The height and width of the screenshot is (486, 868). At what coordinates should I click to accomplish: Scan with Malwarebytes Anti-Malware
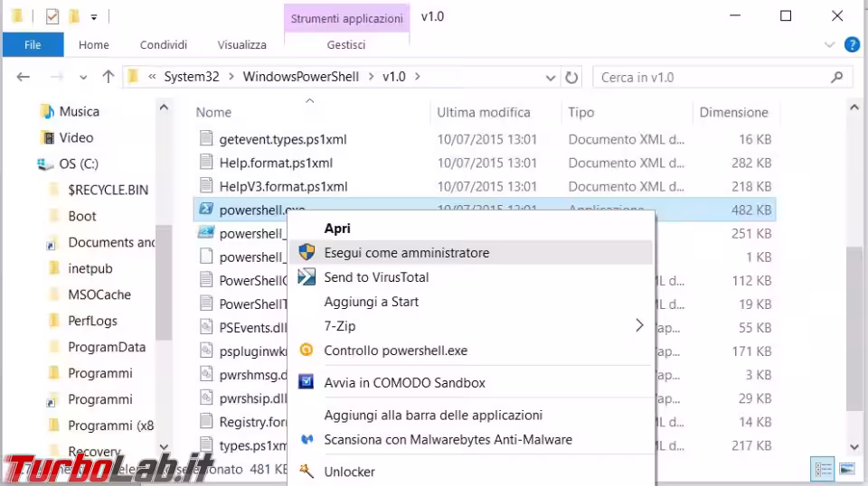pyautogui.click(x=448, y=440)
